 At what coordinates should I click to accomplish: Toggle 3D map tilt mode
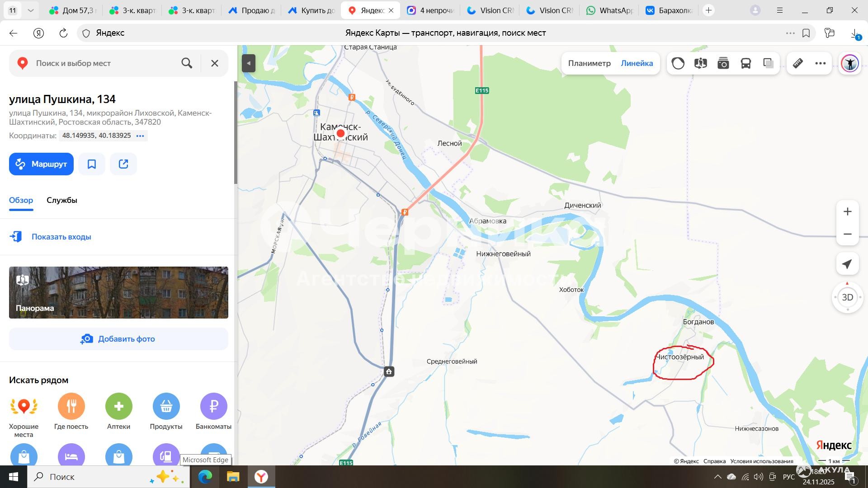(847, 297)
